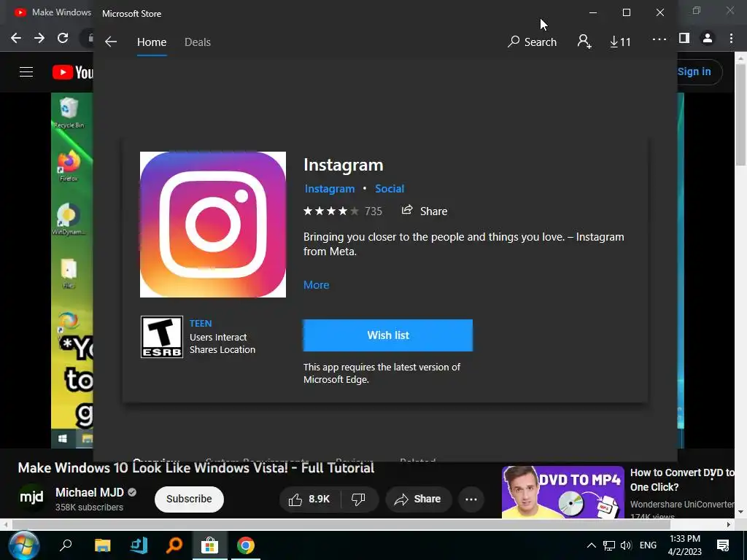
Task: Click the ESRB Teen rating badge
Action: click(x=162, y=337)
